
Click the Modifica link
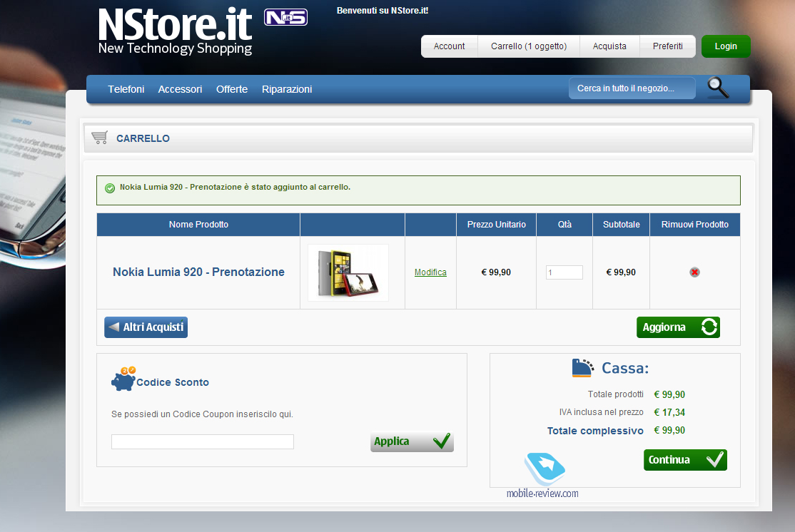430,272
